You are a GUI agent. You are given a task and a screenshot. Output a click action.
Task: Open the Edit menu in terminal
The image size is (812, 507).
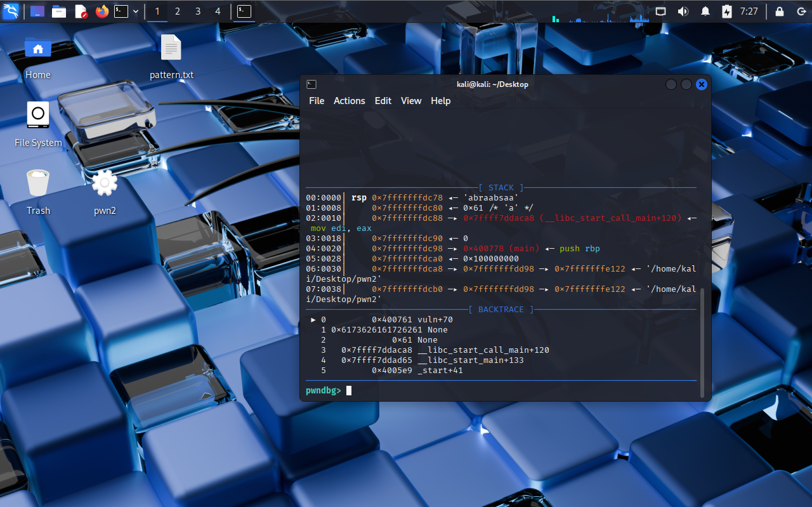383,101
